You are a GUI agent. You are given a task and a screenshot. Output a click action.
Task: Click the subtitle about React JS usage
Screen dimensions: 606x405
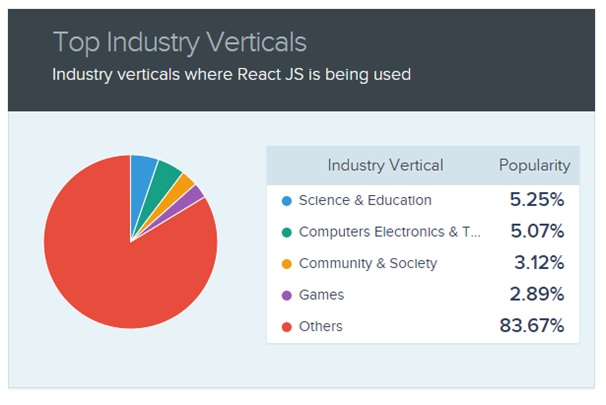[232, 74]
